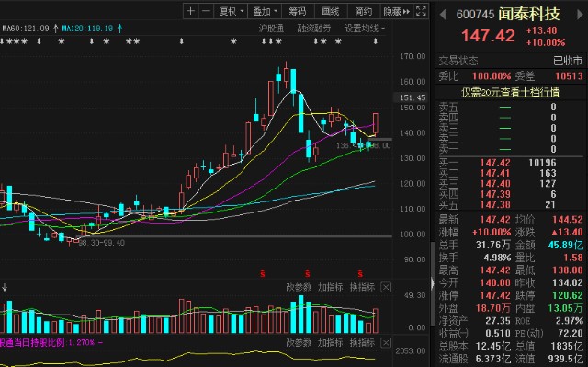This screenshot has height=367, width=588.
Task: Open the 复权 dropdown
Action: click(231, 11)
